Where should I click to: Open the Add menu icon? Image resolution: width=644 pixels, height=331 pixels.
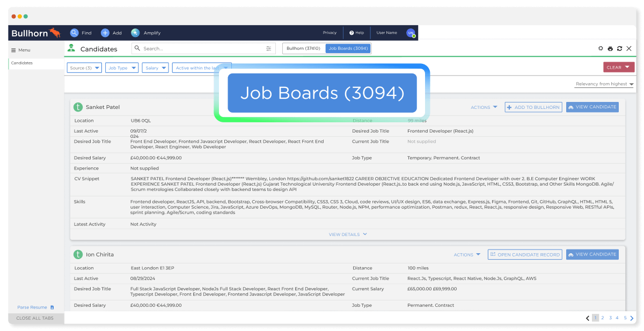tap(105, 33)
